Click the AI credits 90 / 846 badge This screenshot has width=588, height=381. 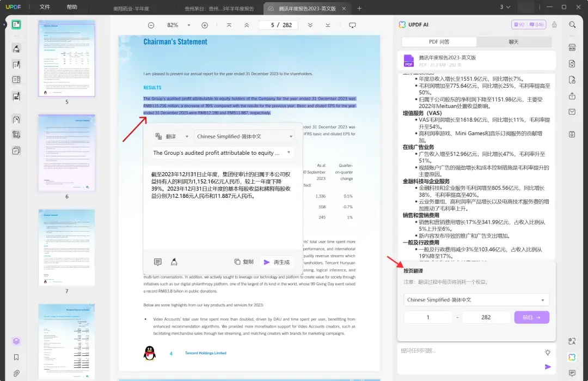coord(529,25)
